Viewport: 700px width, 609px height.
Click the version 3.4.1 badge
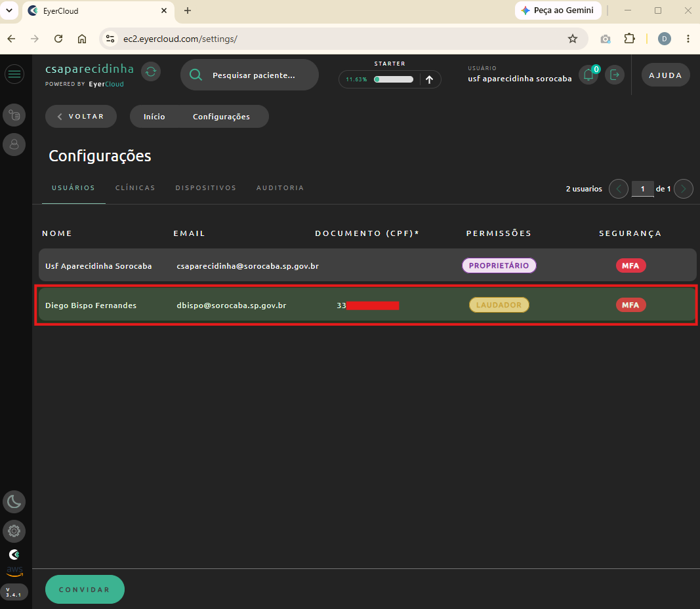(14, 592)
